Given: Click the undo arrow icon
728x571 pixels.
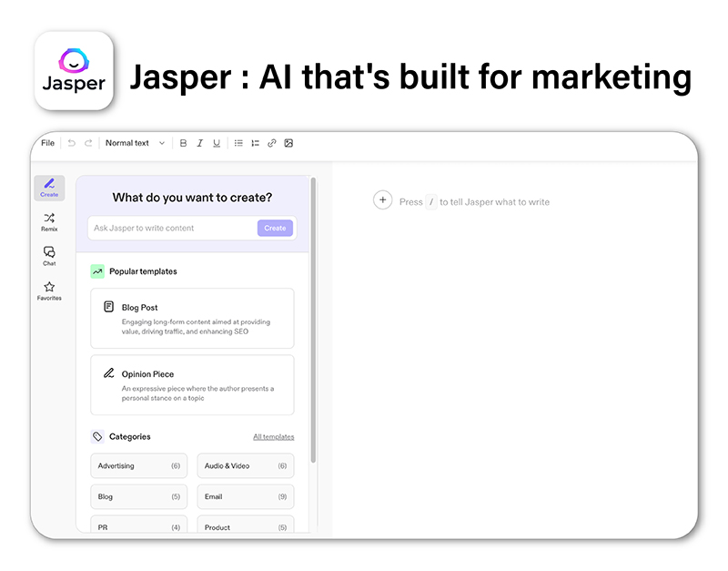Looking at the screenshot, I should (72, 143).
